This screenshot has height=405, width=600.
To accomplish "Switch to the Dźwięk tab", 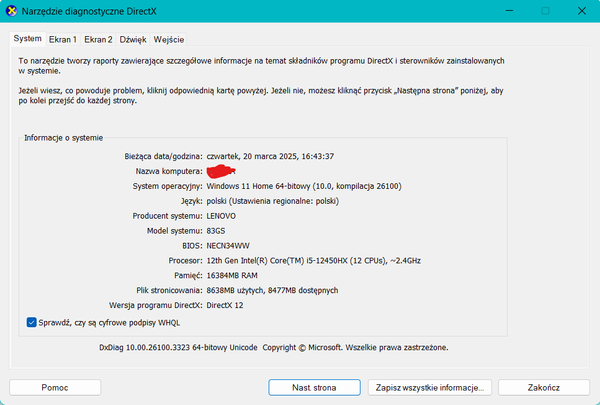I will 133,39.
